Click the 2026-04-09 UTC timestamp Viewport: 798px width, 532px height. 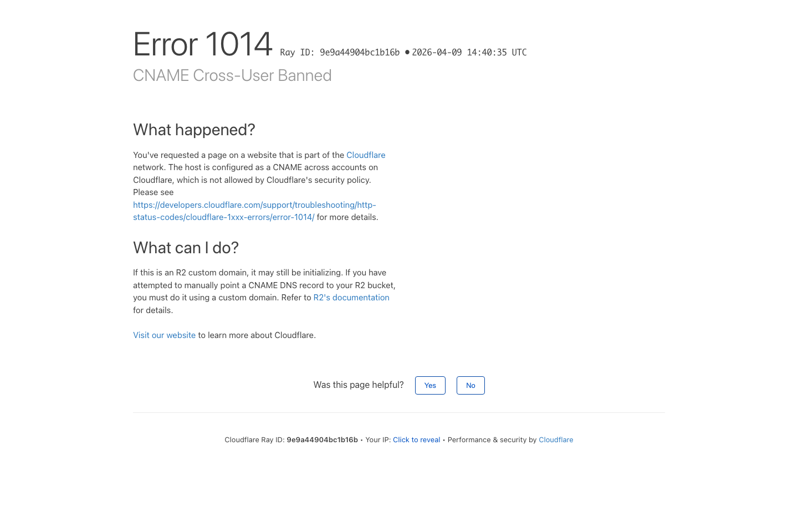pyautogui.click(x=469, y=53)
